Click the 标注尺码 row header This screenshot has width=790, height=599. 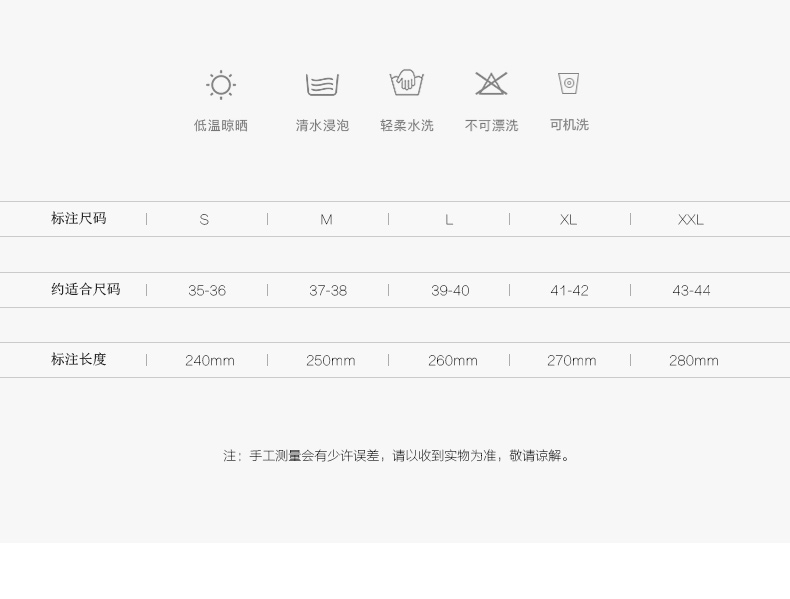[79, 218]
